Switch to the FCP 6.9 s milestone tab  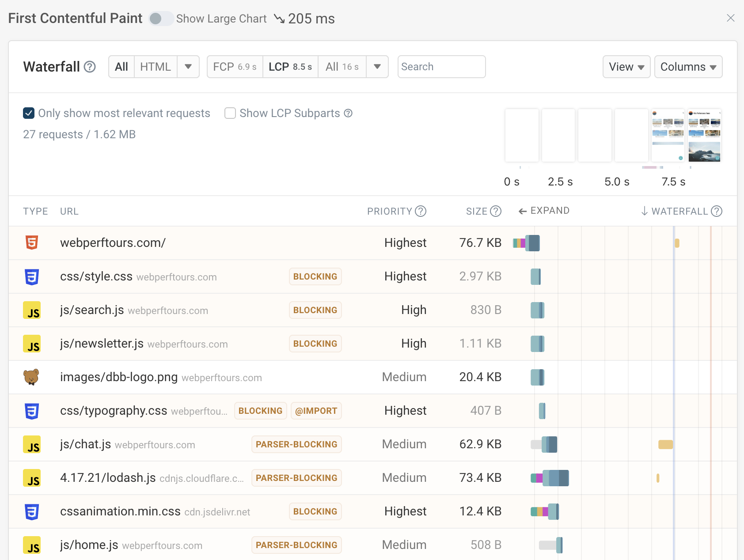tap(235, 67)
